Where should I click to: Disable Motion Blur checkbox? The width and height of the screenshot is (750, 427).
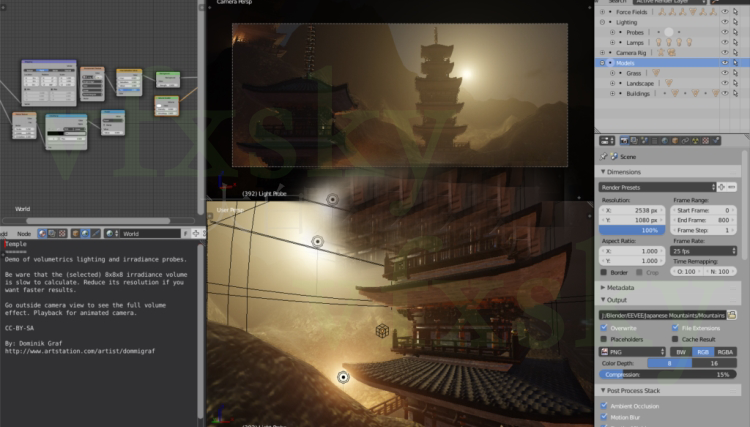coord(604,417)
